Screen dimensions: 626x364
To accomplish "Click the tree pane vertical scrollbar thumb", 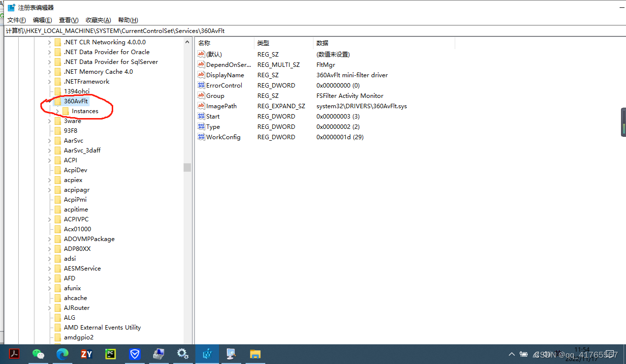I will point(187,167).
